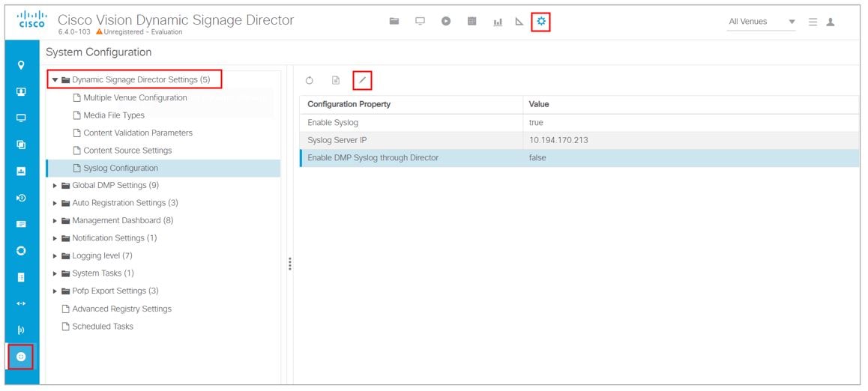Expand Pofp Export Settings folder

pyautogui.click(x=55, y=291)
